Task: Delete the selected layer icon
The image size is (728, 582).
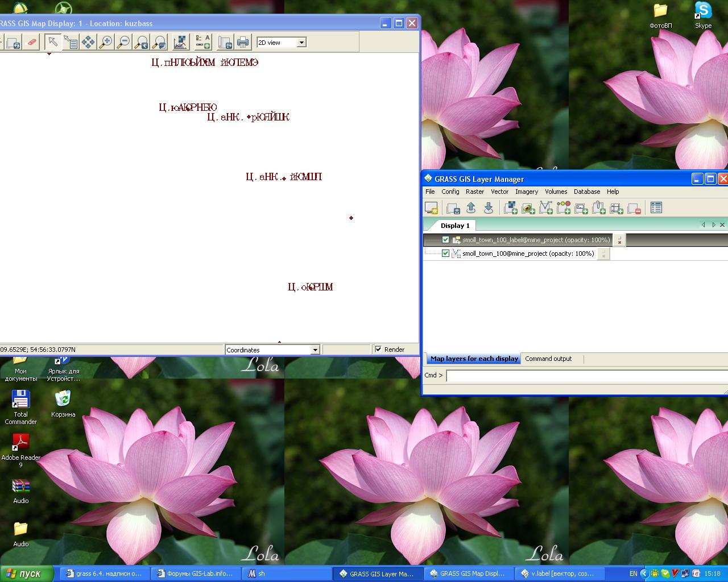Action: point(634,208)
